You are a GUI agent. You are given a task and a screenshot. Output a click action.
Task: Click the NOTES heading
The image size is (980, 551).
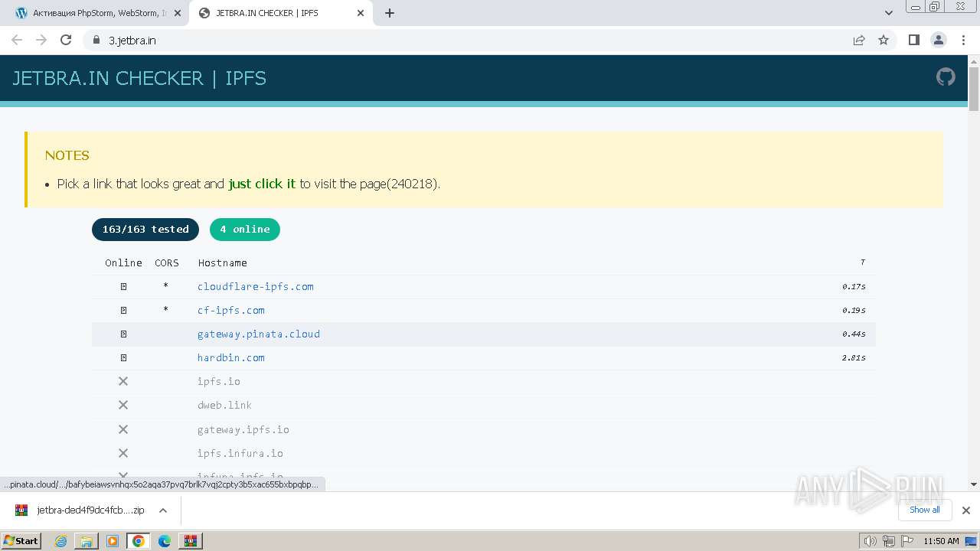click(67, 155)
